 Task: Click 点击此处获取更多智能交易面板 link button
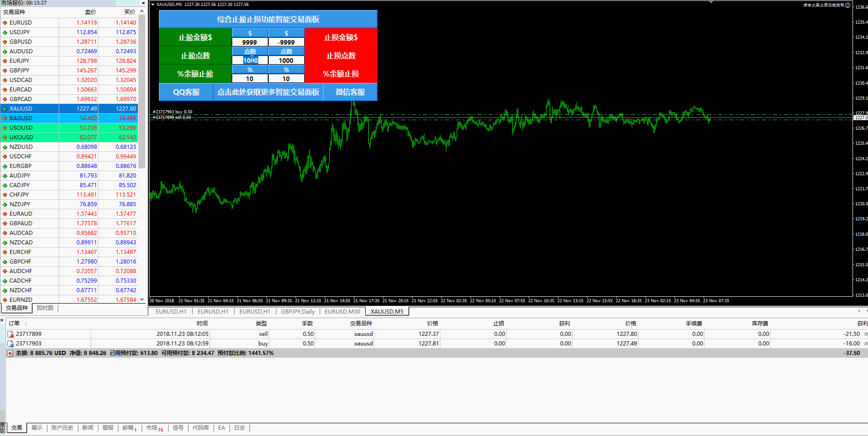pos(268,92)
